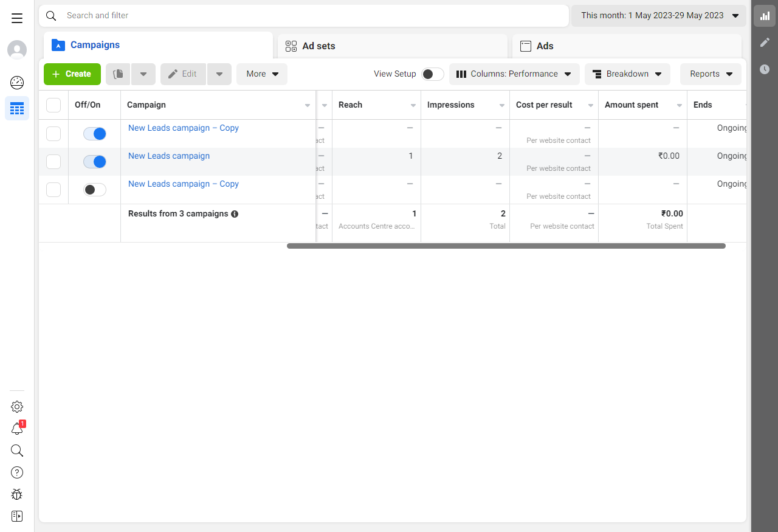The height and width of the screenshot is (532, 778).
Task: Open the Reports dropdown
Action: [x=711, y=74]
